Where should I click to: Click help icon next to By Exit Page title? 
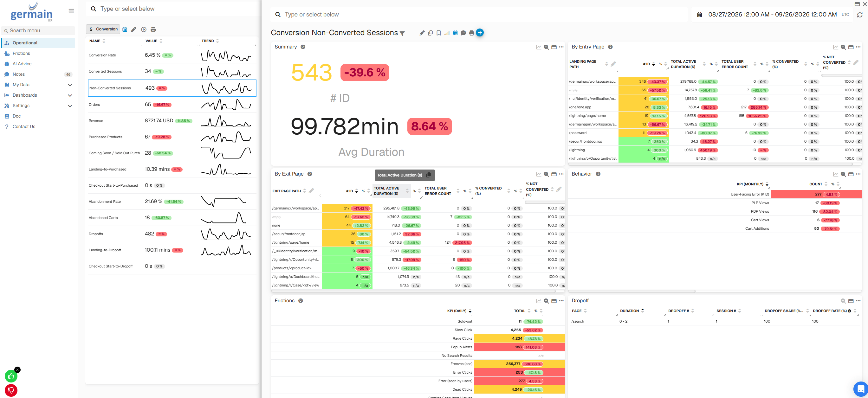click(310, 174)
